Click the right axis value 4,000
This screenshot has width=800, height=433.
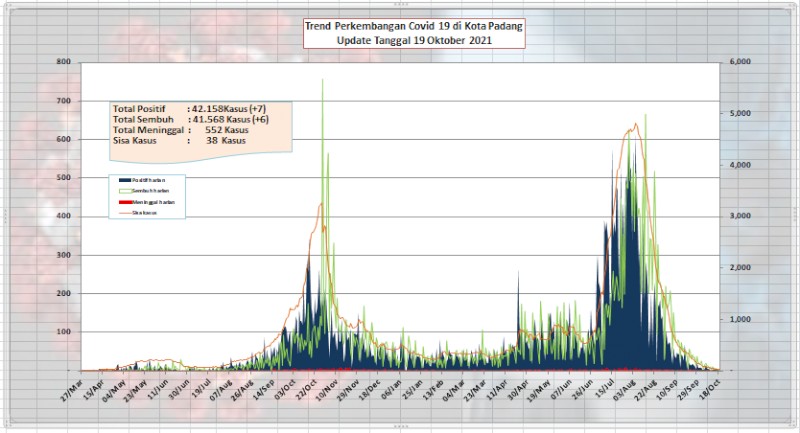coord(740,165)
